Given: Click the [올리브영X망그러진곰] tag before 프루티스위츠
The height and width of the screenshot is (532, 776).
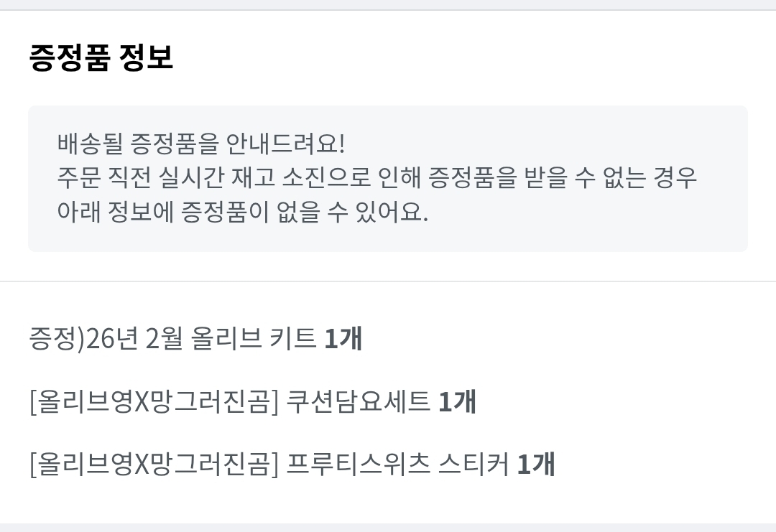Looking at the screenshot, I should (153, 464).
